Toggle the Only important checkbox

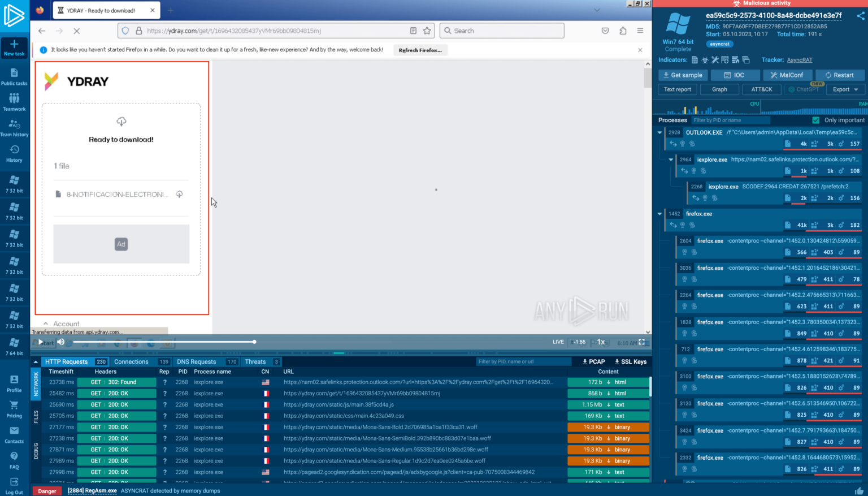(x=815, y=120)
